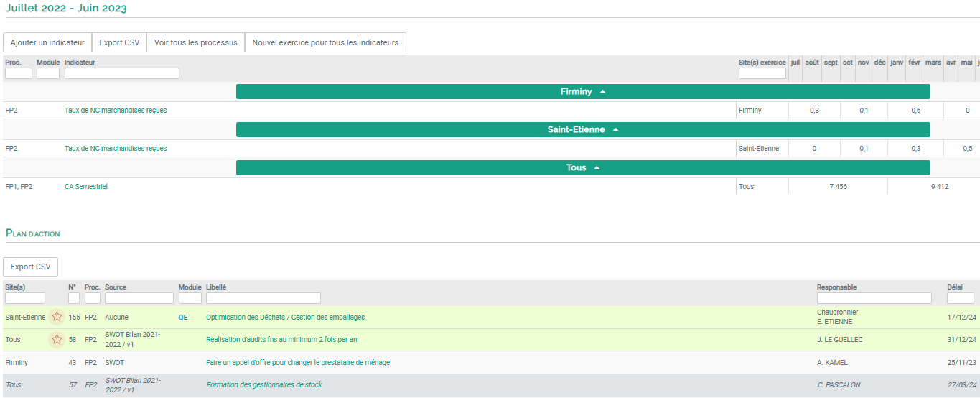
Task: Focus the Proc. filter field in indicators table
Action: [19, 73]
